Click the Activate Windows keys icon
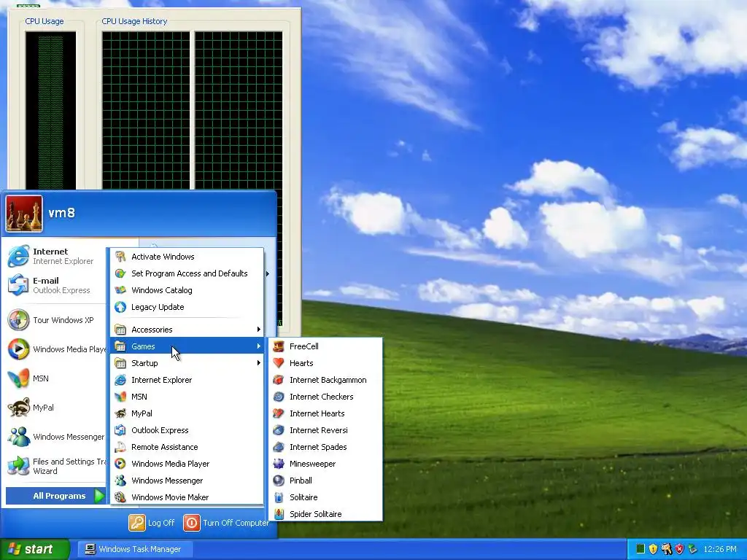Image resolution: width=747 pixels, height=560 pixels. click(x=120, y=257)
